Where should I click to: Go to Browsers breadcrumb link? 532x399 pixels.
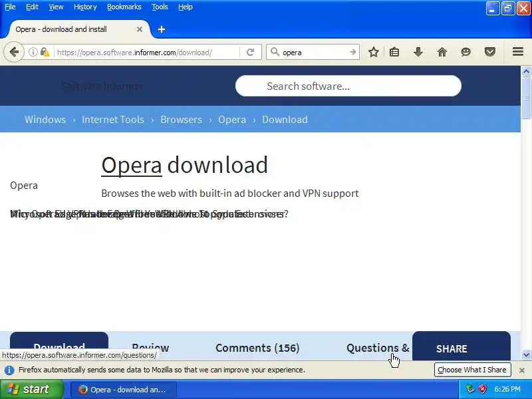[181, 120]
